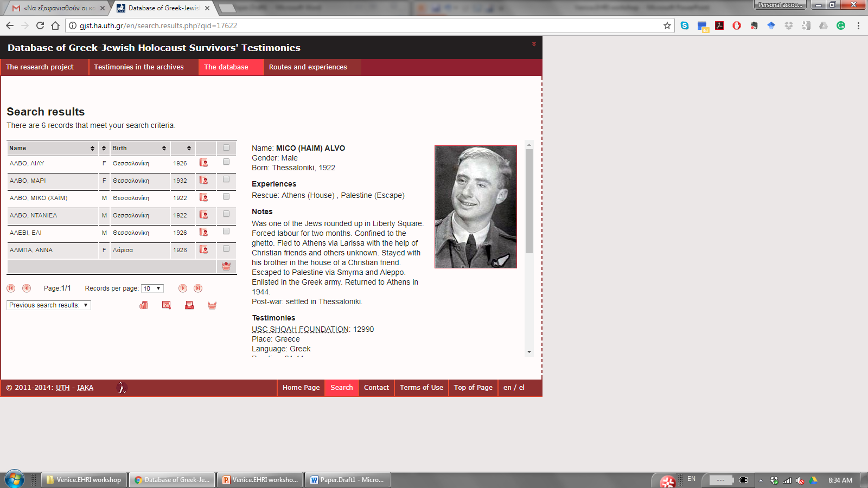Bookmark this page with the star icon
Screen dimensions: 868x488
pyautogui.click(x=667, y=25)
